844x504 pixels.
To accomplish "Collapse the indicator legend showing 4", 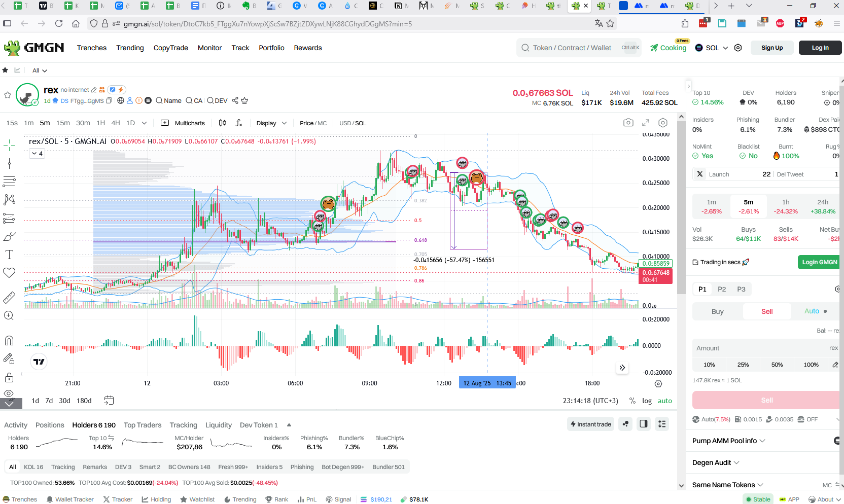I will click(37, 153).
